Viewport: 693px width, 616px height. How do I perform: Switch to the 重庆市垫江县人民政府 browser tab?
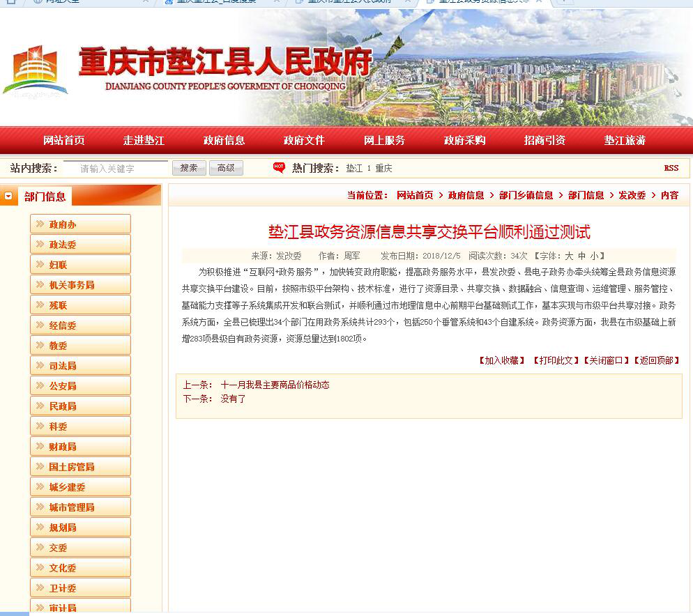pyautogui.click(x=349, y=3)
